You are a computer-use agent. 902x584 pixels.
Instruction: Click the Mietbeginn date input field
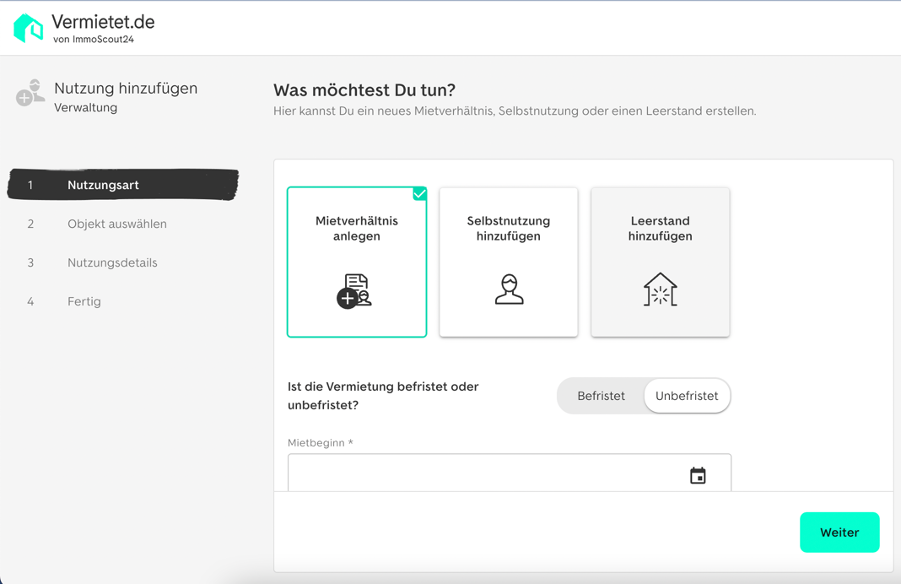510,473
